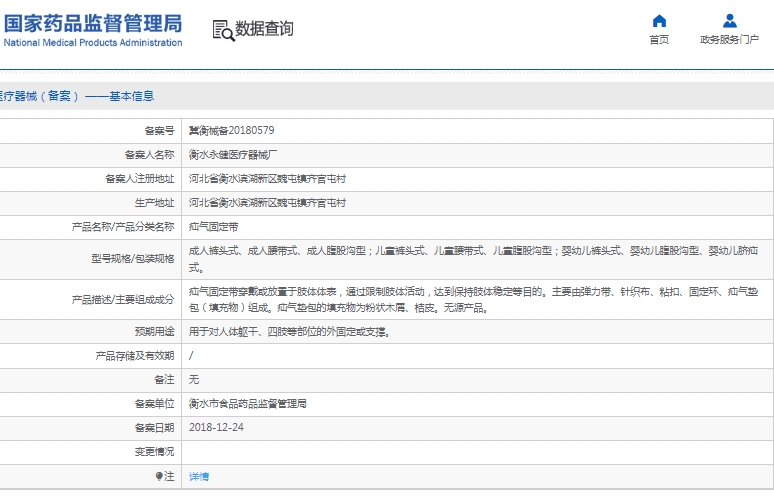Click the 衡水市食品药品监督管理局 value
Viewport: 774px width, 496px height.
coord(247,404)
